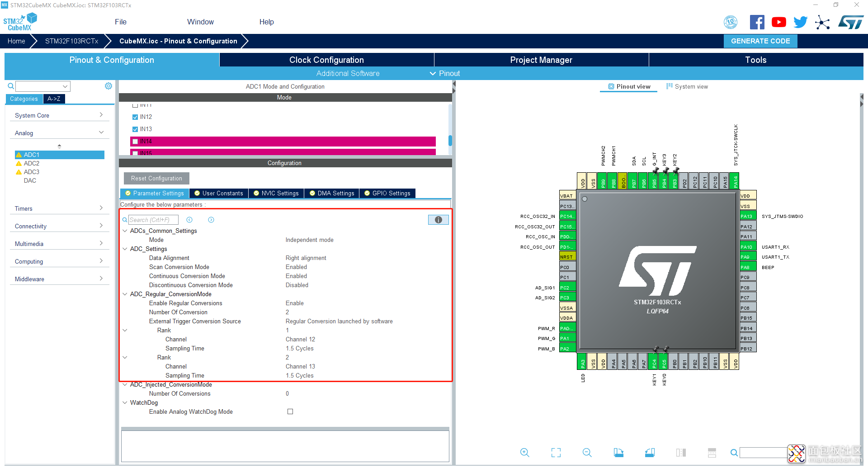Click pin PA10 labeled USART1_RX
This screenshot has height=468, width=868.
pos(748,247)
